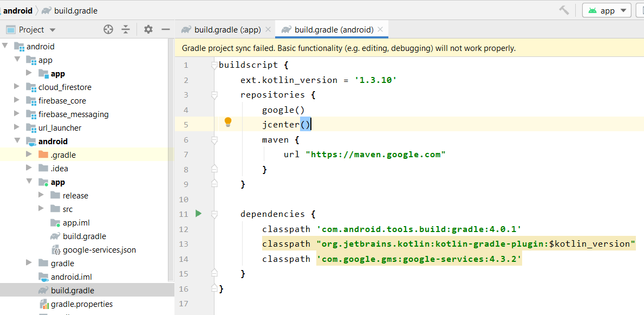Close the build.gradle (:app) tab
644x315 pixels.
[x=268, y=30]
